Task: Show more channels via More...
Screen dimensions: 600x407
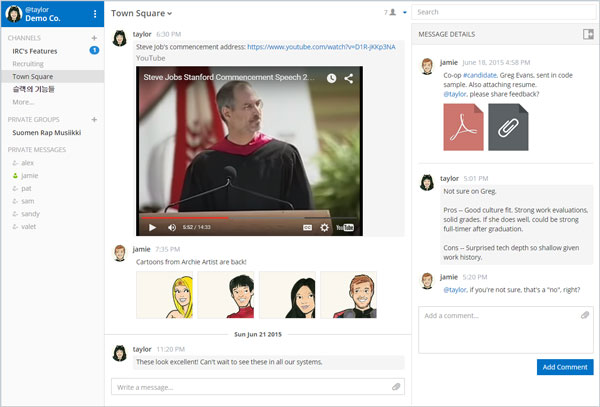Action: [x=24, y=102]
